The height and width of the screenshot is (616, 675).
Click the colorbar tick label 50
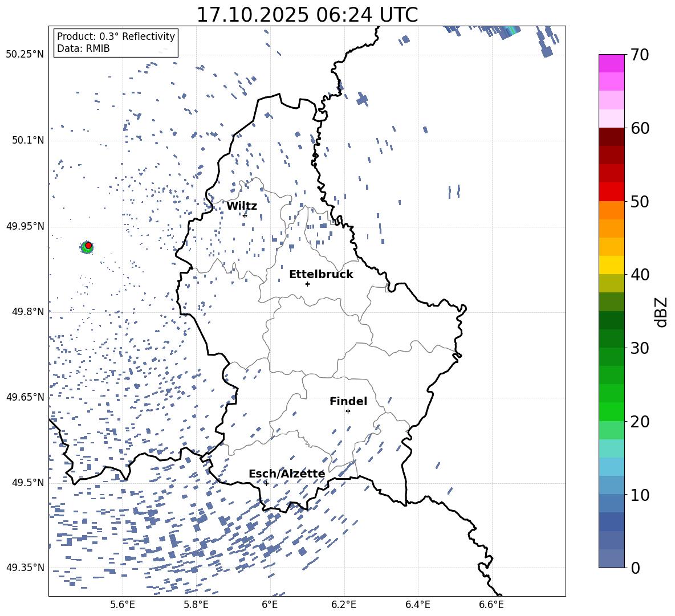click(640, 202)
